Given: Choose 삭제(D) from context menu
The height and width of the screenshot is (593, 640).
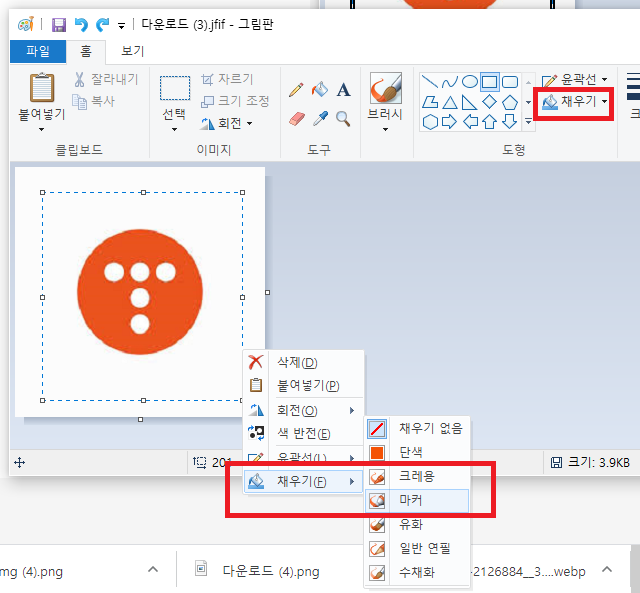Looking at the screenshot, I should coord(303,362).
